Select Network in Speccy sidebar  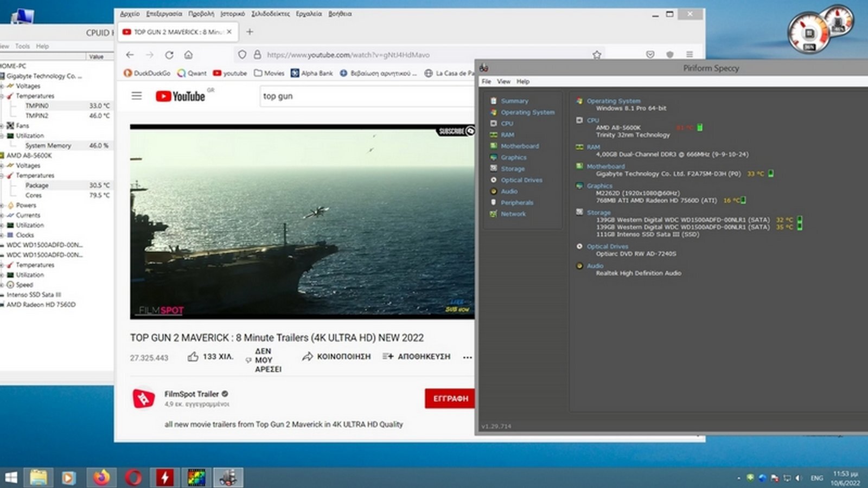coord(513,214)
